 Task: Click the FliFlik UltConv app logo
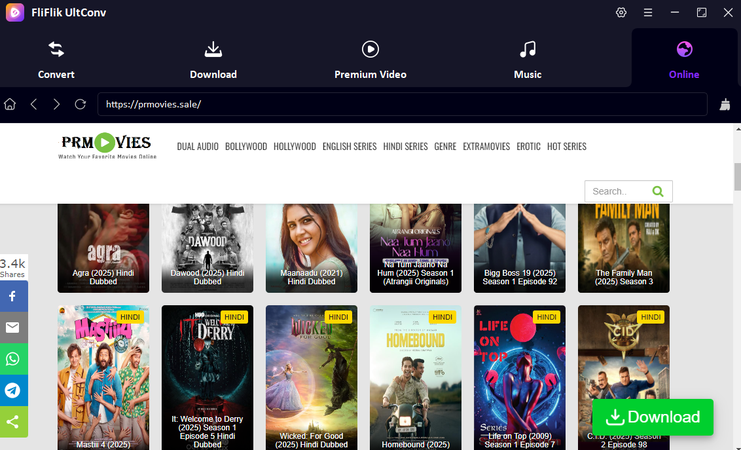click(x=15, y=12)
